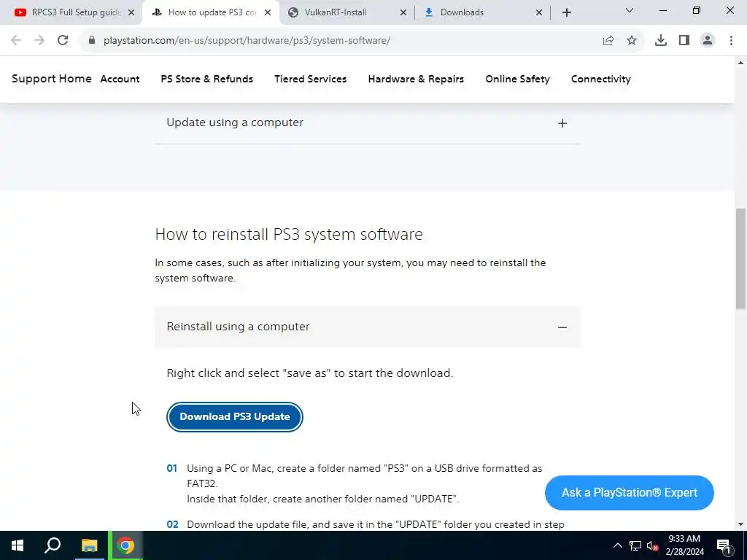The height and width of the screenshot is (560, 747).
Task: Open Support Home link
Action: coord(52,79)
